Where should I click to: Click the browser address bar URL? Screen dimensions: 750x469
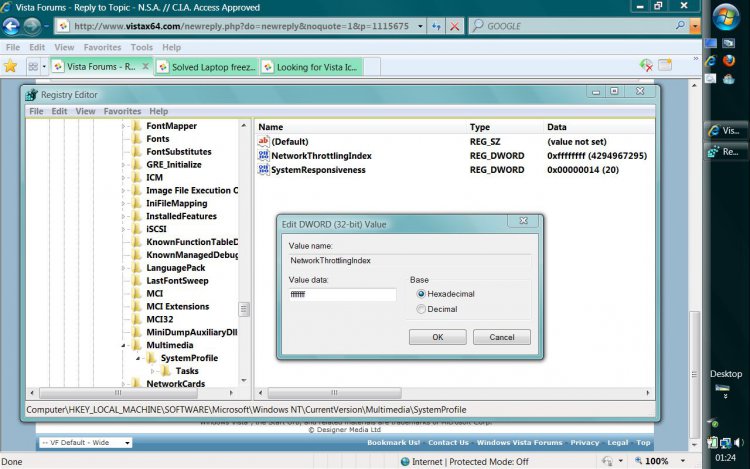pos(241,26)
